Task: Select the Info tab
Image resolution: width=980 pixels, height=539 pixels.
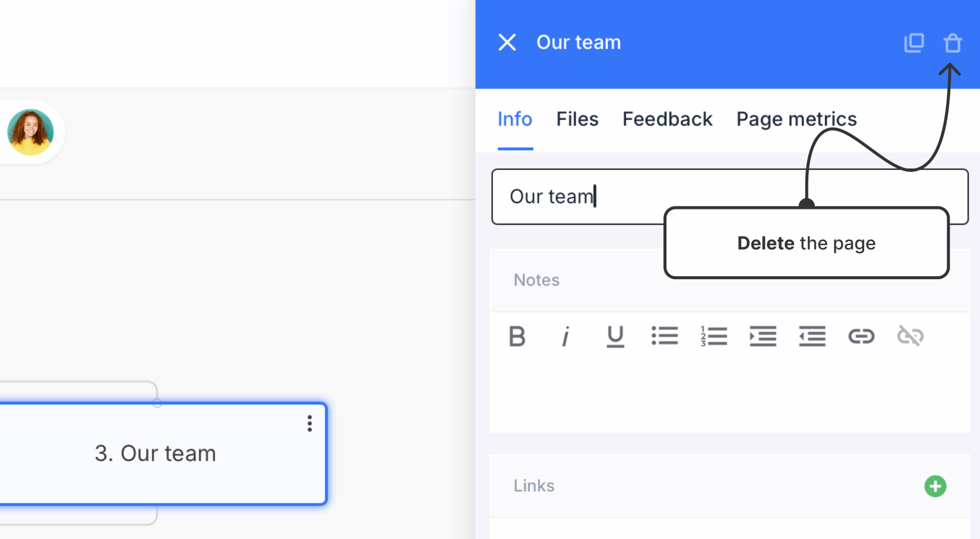Action: point(515,119)
